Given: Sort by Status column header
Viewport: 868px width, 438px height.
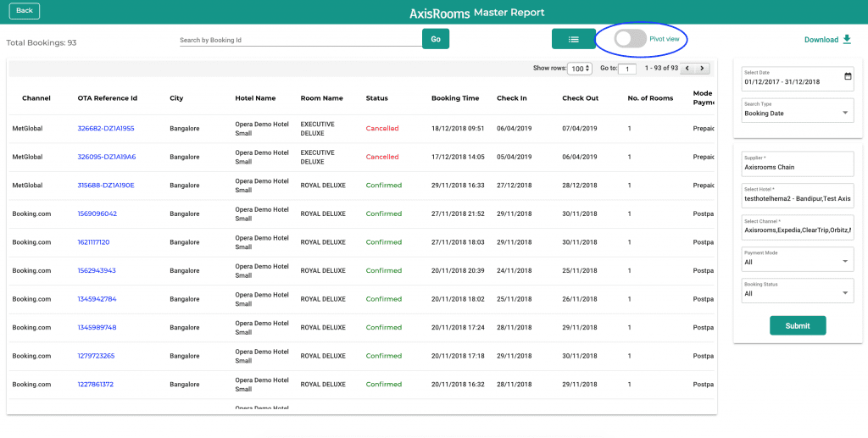Looking at the screenshot, I should tap(377, 98).
